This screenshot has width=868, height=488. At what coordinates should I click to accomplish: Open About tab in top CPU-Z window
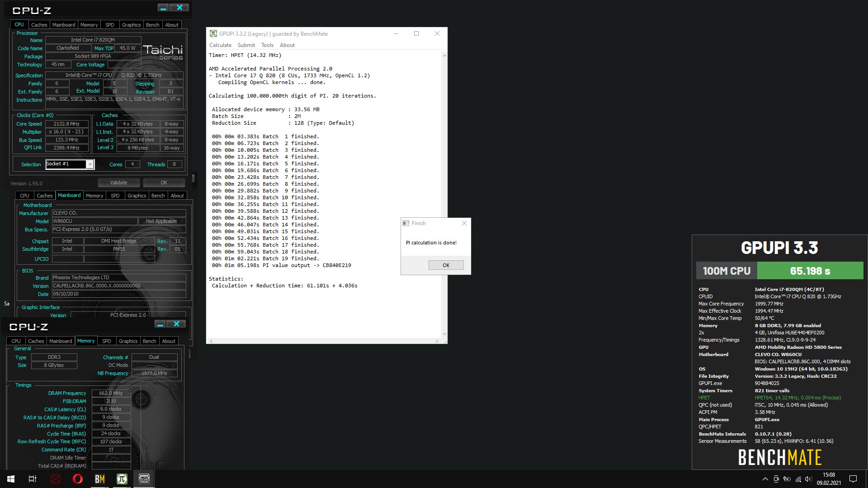click(x=172, y=25)
